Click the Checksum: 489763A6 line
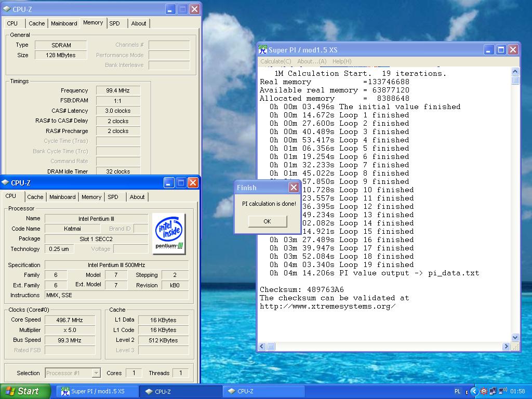The height and width of the screenshot is (399, 532). (x=302, y=289)
